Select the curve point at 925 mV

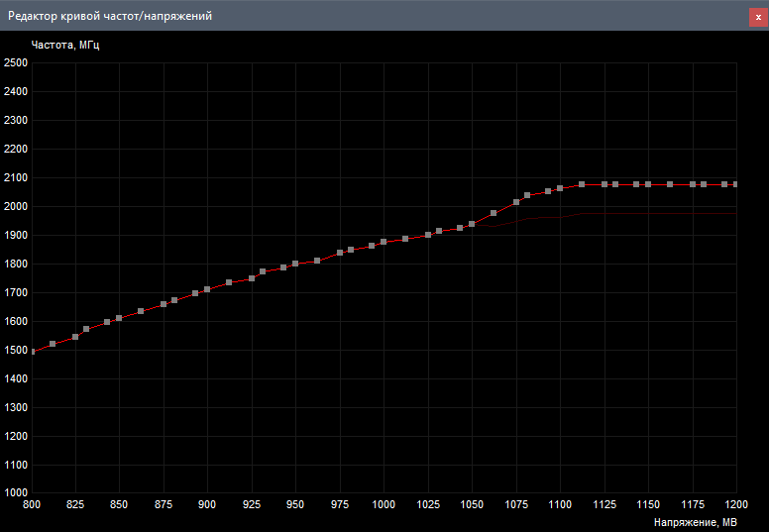pos(252,278)
